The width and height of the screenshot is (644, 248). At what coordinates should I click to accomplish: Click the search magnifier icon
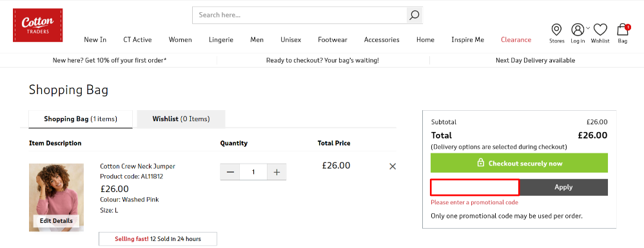click(x=415, y=15)
